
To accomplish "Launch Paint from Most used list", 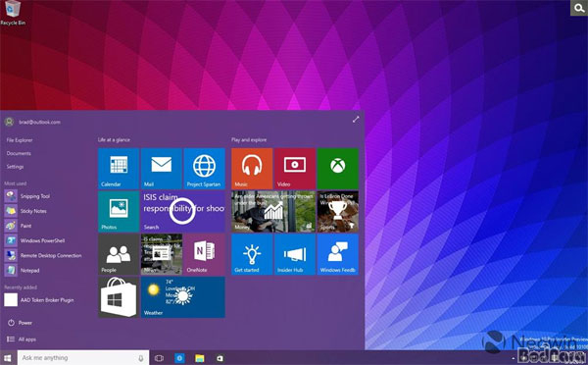I will tap(18, 226).
